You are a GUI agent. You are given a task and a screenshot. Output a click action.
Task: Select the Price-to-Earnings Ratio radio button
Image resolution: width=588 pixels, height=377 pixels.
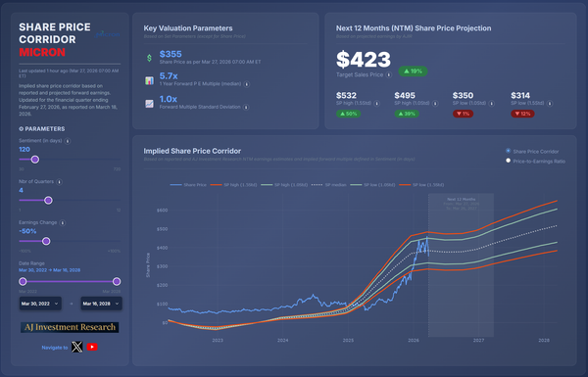click(x=508, y=161)
